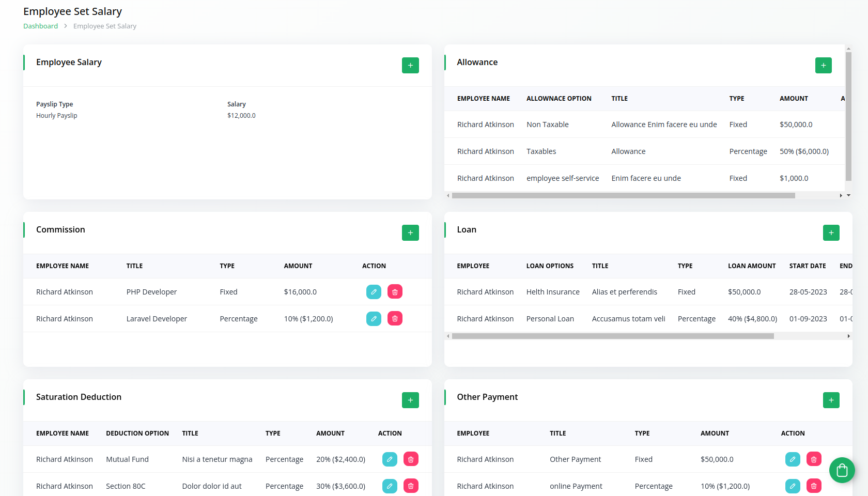The height and width of the screenshot is (496, 868).
Task: Edit the PHP Developer commission row
Action: point(374,292)
